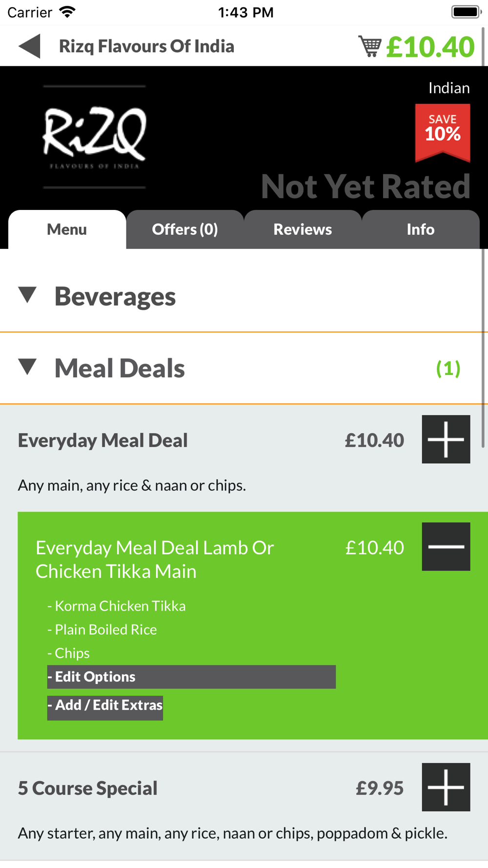Viewport: 488px width, 868px height.
Task: Tap the £10.40 cart total
Action: coord(430,47)
